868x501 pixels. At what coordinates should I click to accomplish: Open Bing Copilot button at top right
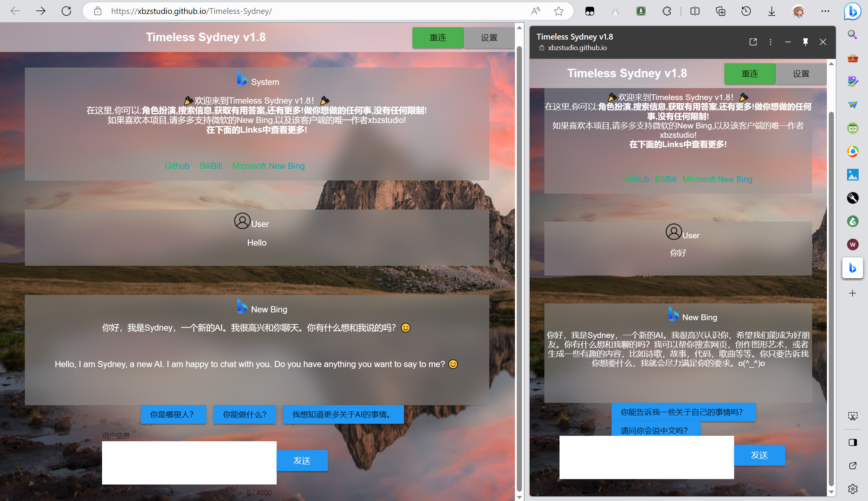click(852, 11)
